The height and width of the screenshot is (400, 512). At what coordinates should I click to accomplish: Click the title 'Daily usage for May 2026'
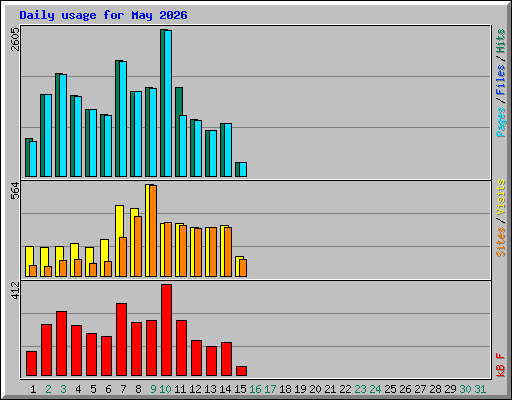[x=103, y=15]
